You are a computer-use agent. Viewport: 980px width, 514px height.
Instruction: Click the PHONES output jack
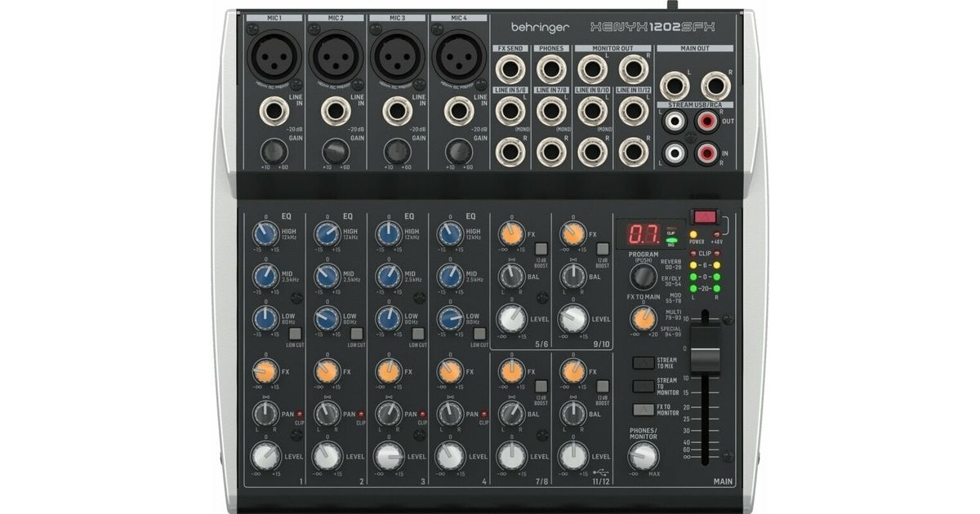tap(552, 69)
